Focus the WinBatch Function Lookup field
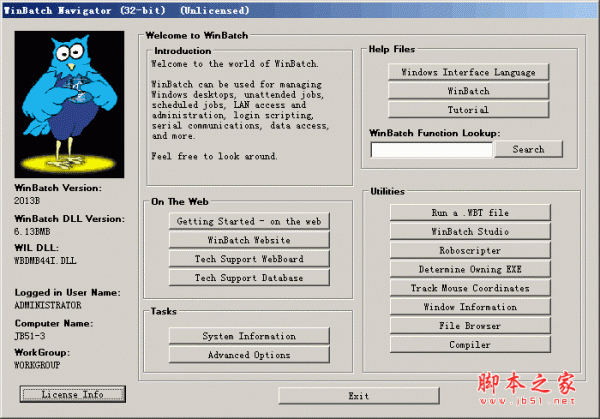Viewport: 600px width, 419px height. [432, 150]
